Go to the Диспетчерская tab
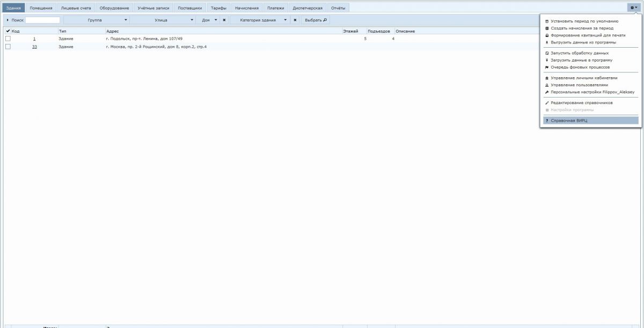The image size is (644, 328). [308, 8]
